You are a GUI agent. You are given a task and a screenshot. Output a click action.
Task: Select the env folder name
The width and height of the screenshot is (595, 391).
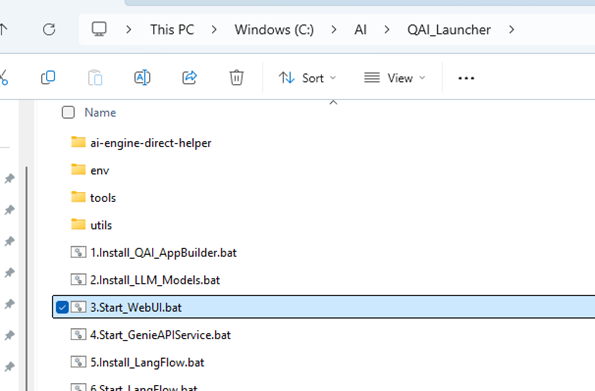tap(100, 170)
